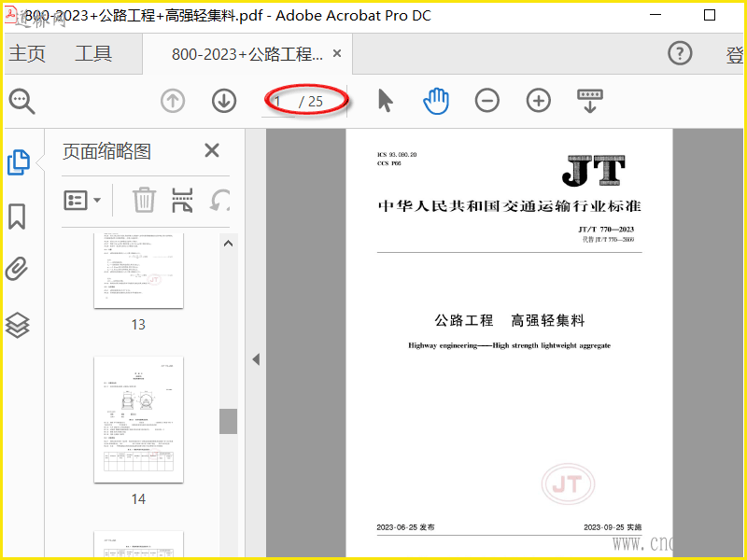The image size is (747, 560).
Task: Open the help question mark icon
Action: [680, 53]
